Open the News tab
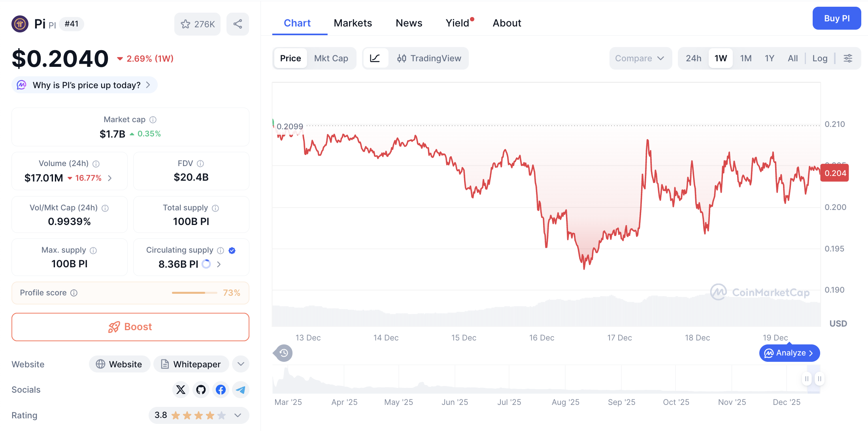The image size is (868, 431). click(x=409, y=23)
